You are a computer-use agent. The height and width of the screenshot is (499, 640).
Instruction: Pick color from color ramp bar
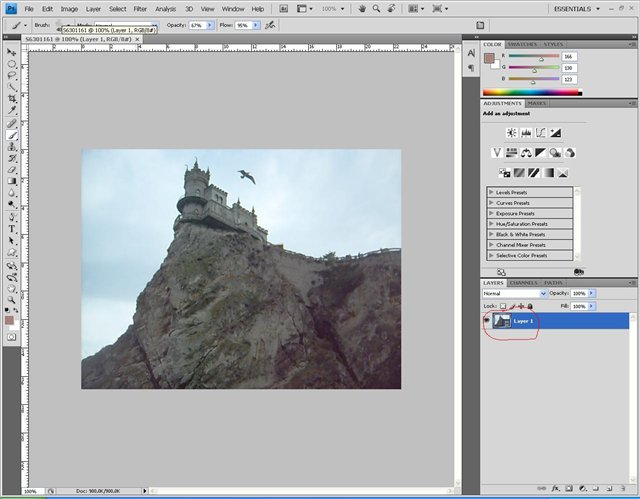(532, 93)
